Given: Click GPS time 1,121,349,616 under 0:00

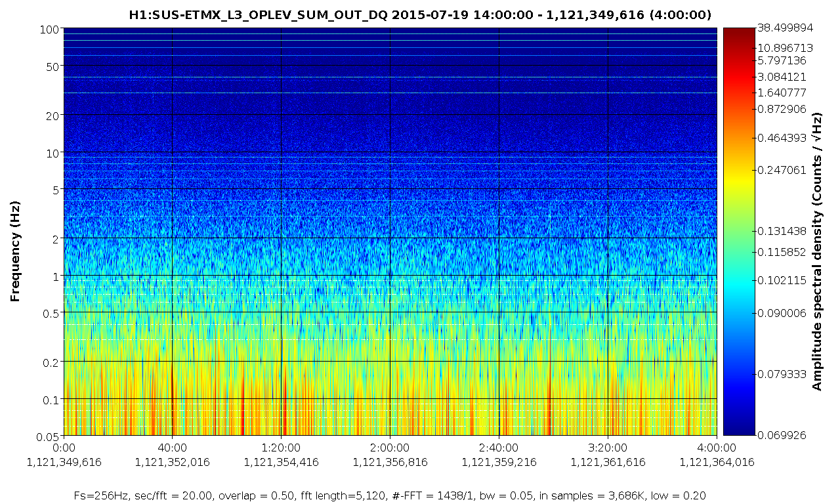Looking at the screenshot, I should (x=63, y=462).
